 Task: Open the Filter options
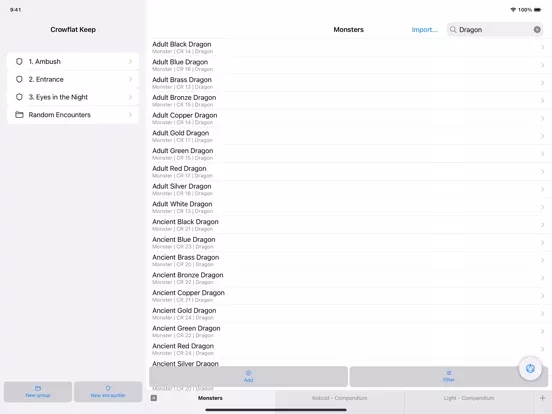point(448,376)
